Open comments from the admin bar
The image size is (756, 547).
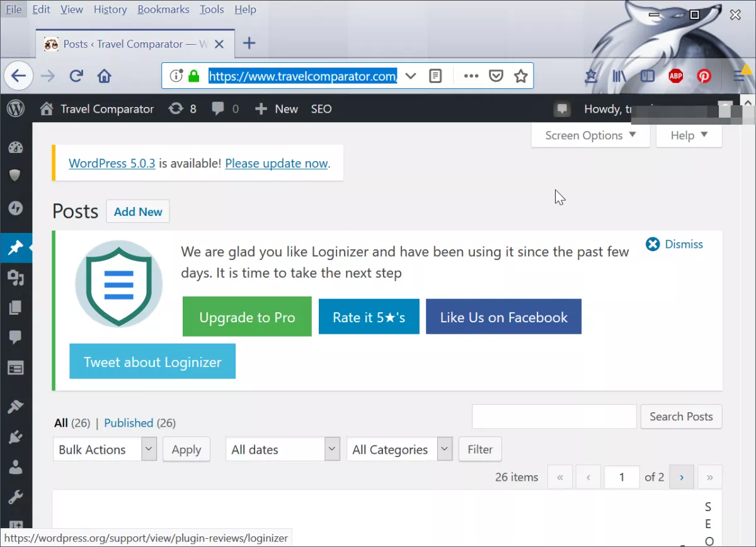[x=226, y=109]
